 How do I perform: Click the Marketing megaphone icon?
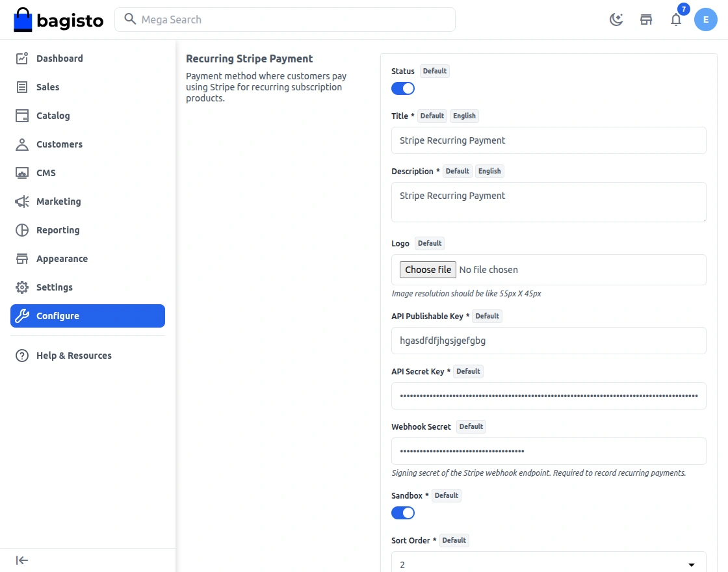(x=22, y=201)
